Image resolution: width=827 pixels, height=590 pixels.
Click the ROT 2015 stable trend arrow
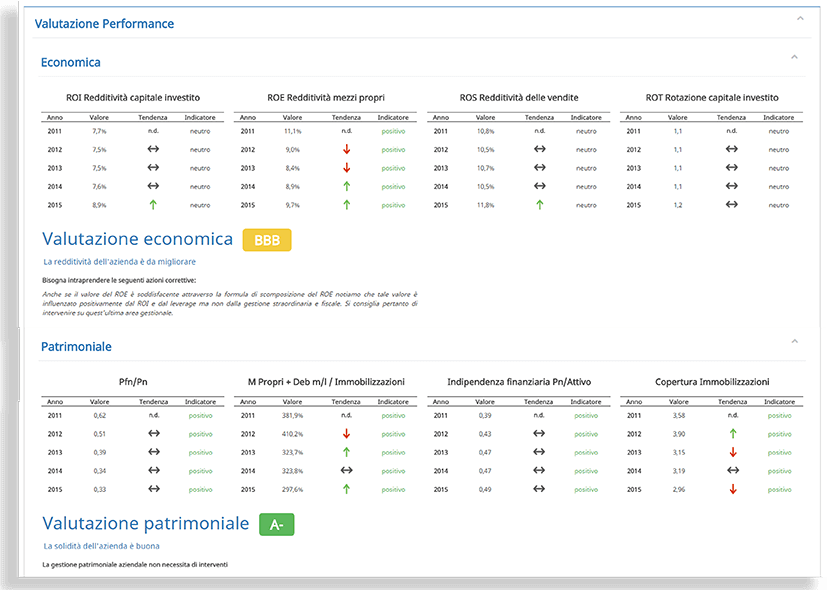732,205
